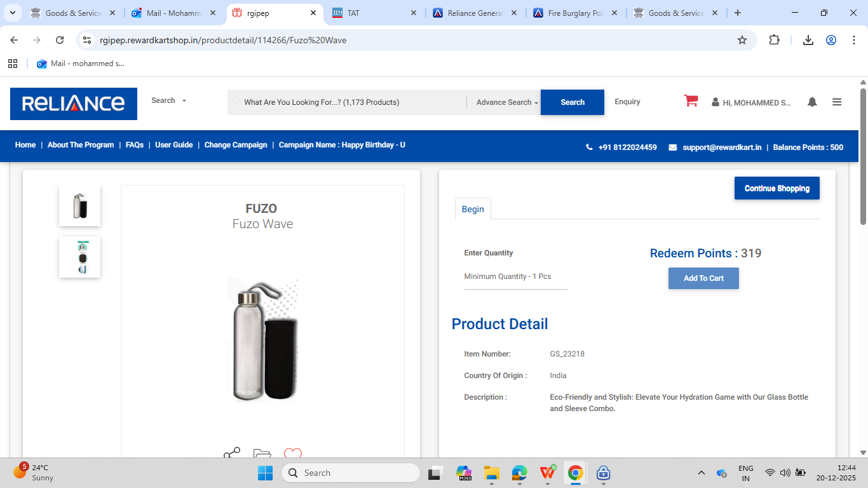Open the shopping cart icon

coord(691,101)
